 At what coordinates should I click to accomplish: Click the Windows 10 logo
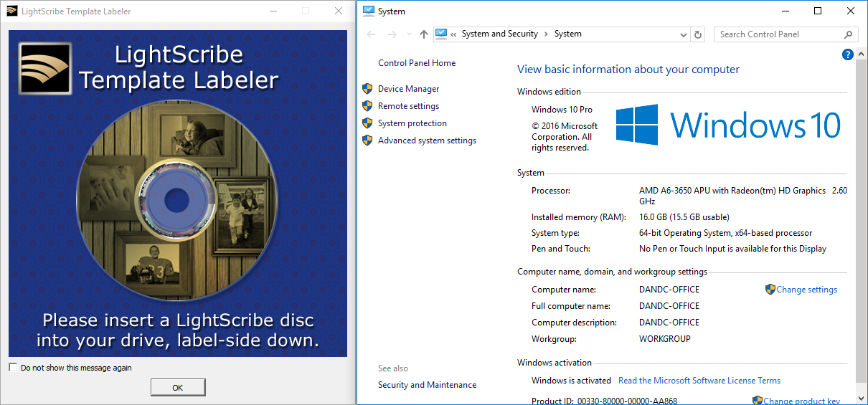[x=728, y=125]
